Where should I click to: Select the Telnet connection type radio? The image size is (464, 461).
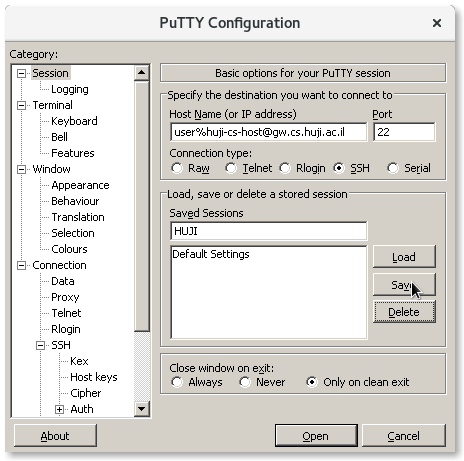pos(231,168)
